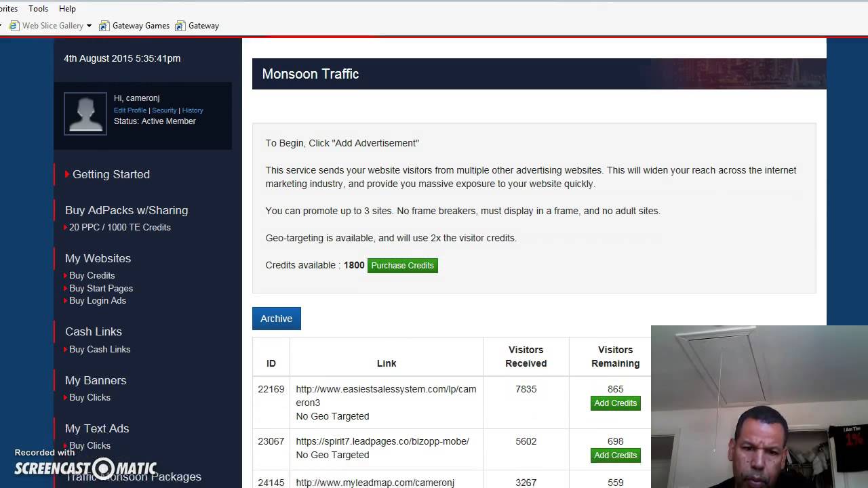Click the webcam video overlay
Screen dimensions: 868x488
[x=759, y=407]
